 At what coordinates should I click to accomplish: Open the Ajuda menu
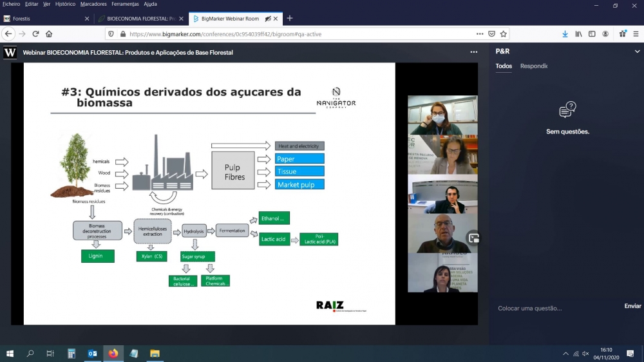(x=150, y=4)
